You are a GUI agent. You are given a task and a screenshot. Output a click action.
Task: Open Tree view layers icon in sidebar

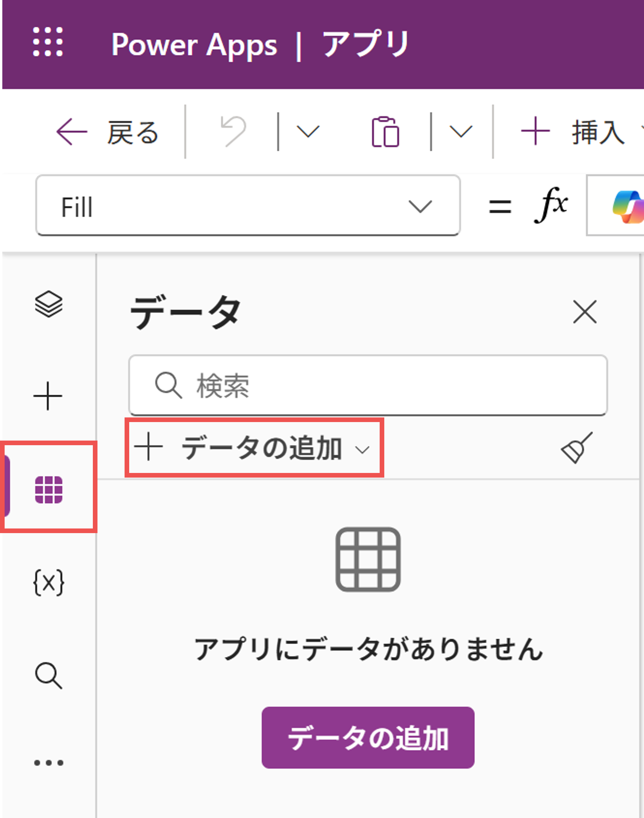(49, 304)
